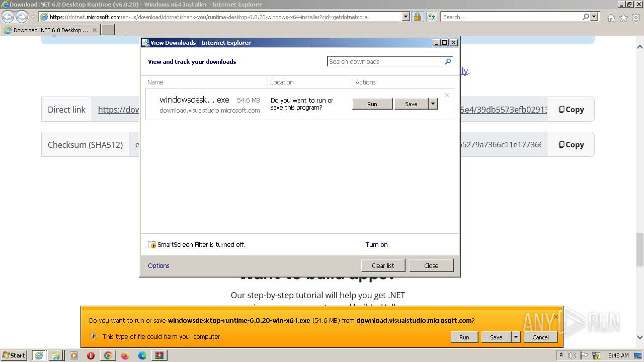Open a new blank tab
The height and width of the screenshot is (362, 644).
108,30
